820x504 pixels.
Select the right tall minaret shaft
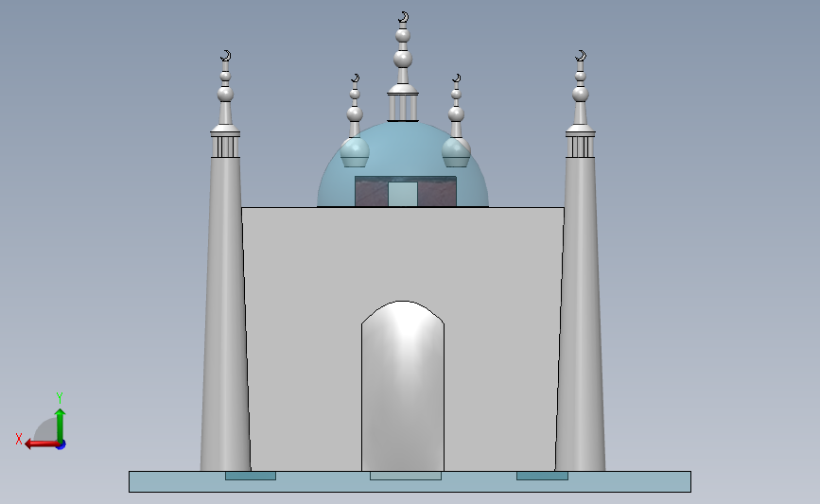click(x=580, y=314)
